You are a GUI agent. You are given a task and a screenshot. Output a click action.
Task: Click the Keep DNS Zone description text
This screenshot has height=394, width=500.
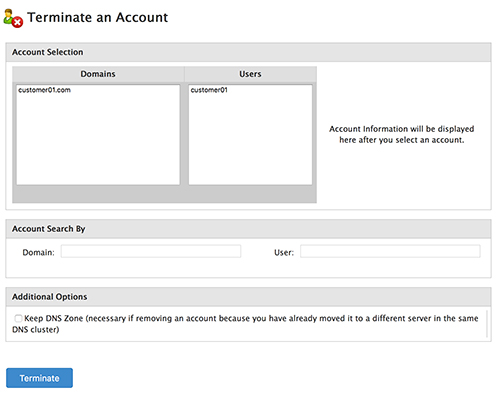coord(245,324)
